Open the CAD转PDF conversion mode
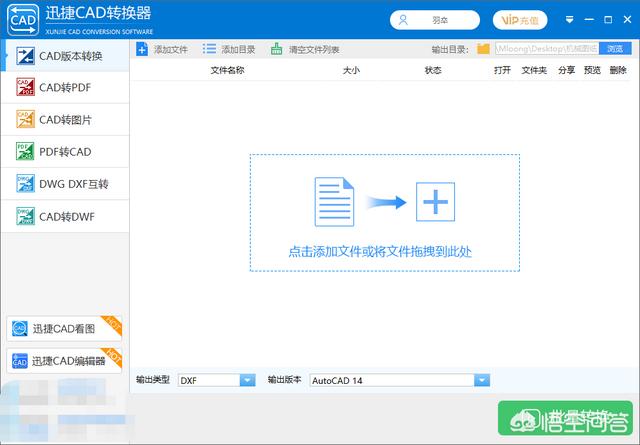The width and height of the screenshot is (640, 445). pos(65,88)
